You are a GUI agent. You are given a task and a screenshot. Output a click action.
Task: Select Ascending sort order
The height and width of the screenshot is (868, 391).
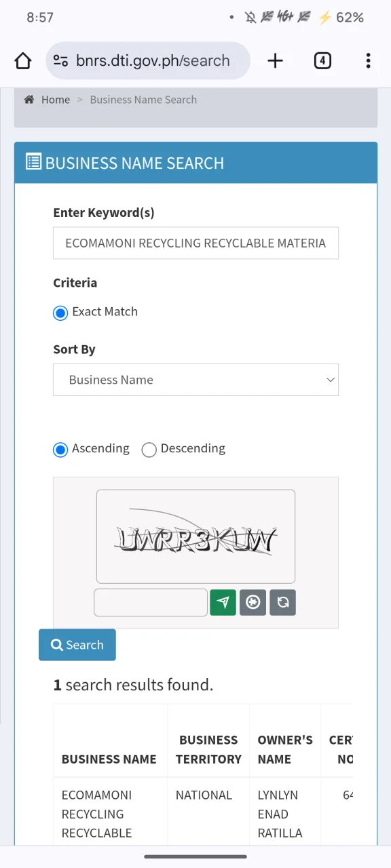(x=60, y=450)
